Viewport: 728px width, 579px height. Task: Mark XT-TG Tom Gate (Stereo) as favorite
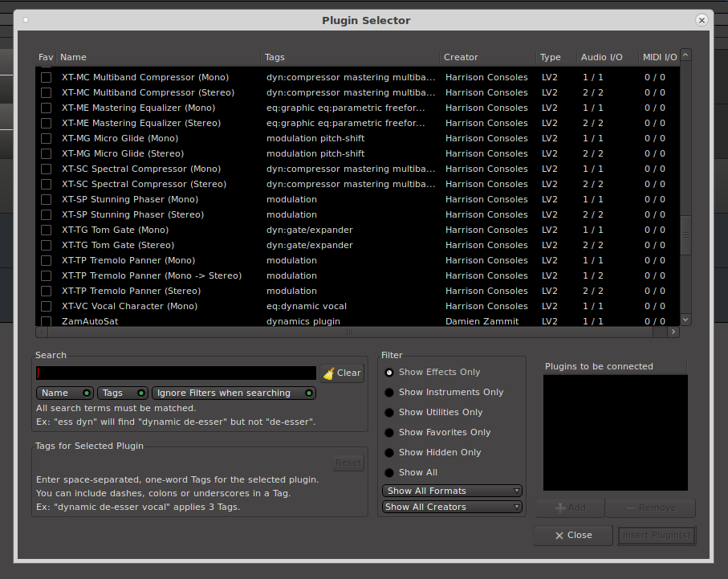pos(46,246)
